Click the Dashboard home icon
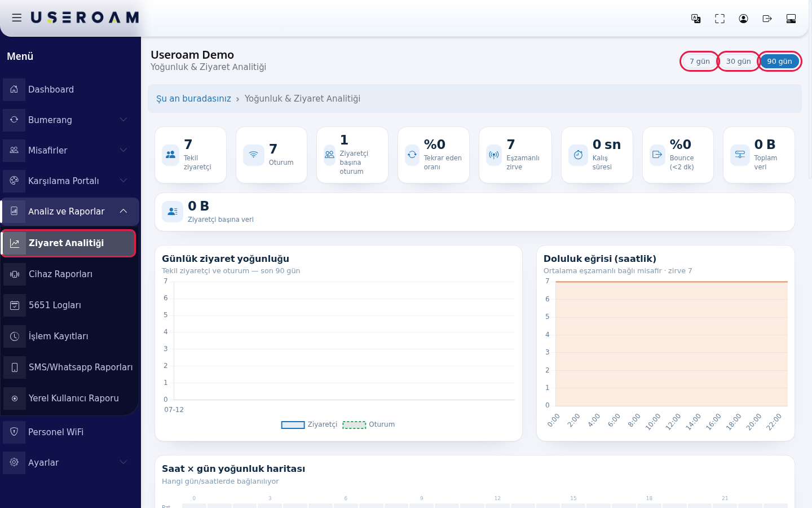This screenshot has width=812, height=508. [14, 89]
